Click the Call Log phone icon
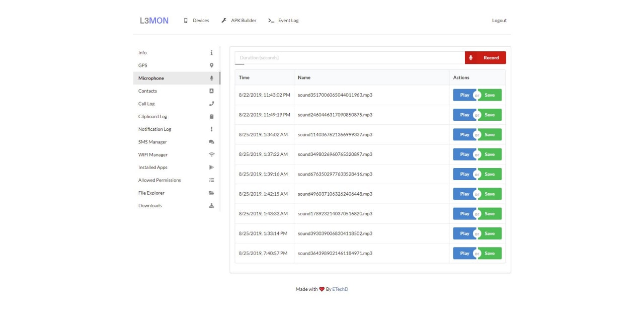 (211, 104)
